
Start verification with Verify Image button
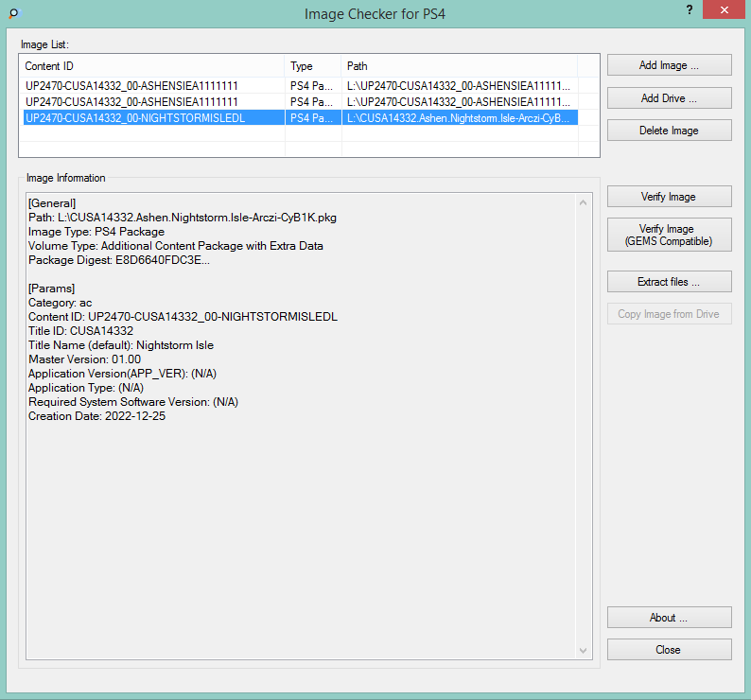coord(669,197)
